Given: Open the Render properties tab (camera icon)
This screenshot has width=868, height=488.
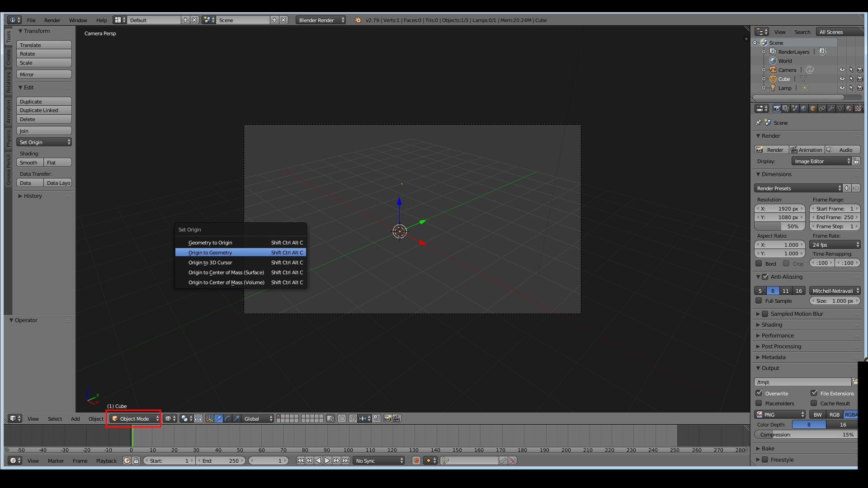Looking at the screenshot, I should pyautogui.click(x=777, y=108).
